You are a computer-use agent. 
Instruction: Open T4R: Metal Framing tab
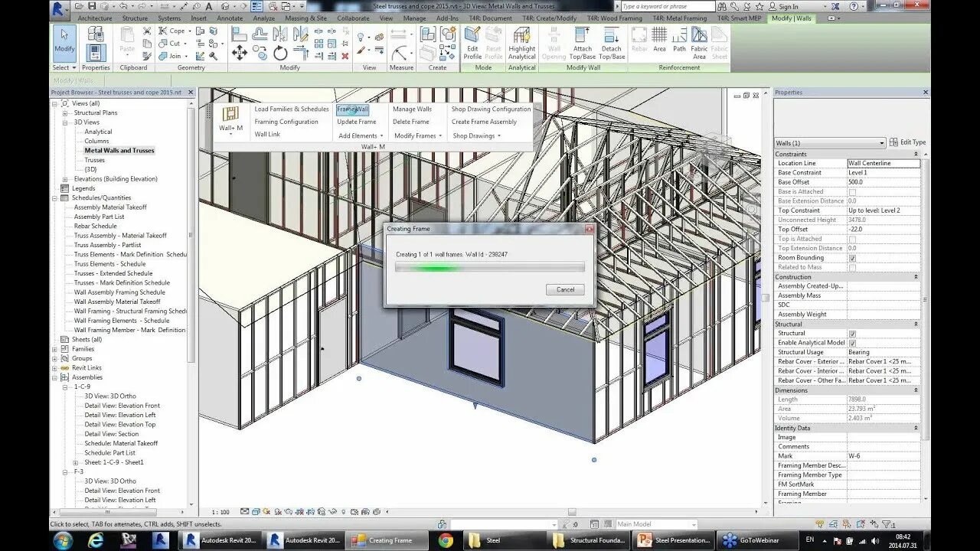click(681, 18)
